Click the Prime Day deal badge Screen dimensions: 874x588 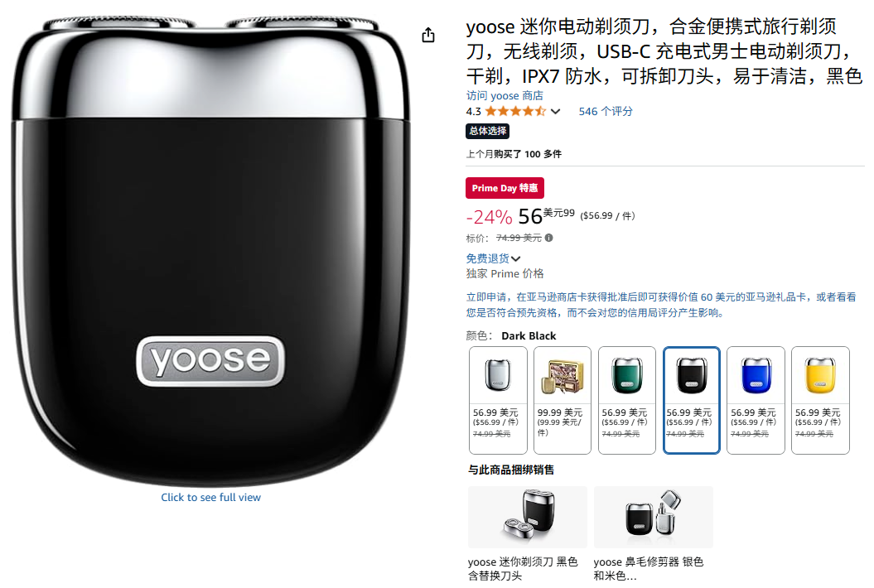tap(505, 188)
